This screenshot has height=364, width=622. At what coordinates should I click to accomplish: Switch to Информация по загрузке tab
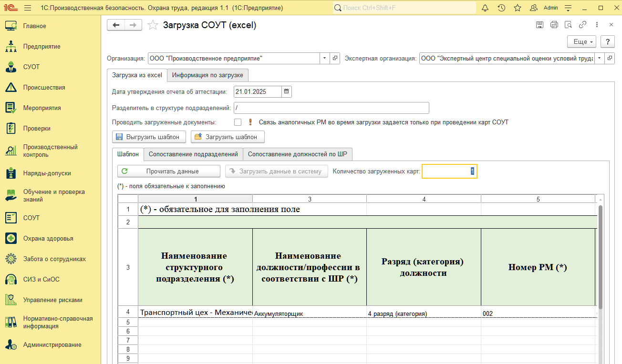pos(207,75)
